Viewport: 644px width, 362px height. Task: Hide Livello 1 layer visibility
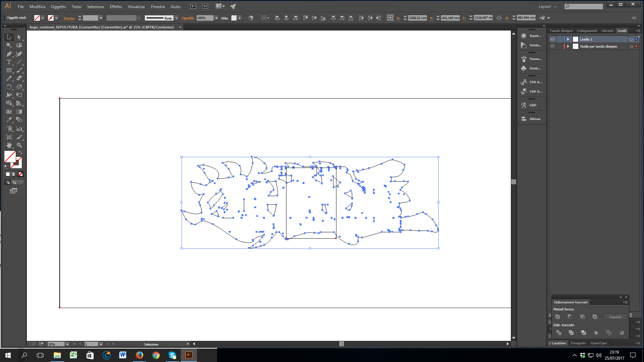[x=552, y=39]
